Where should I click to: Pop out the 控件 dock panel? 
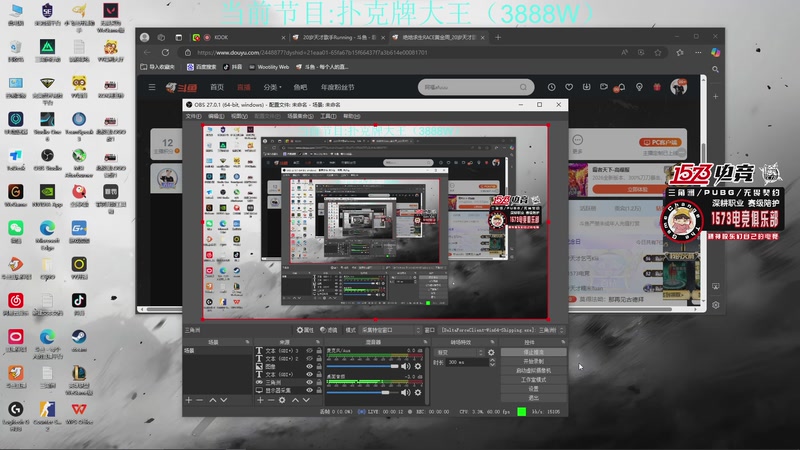(x=563, y=342)
